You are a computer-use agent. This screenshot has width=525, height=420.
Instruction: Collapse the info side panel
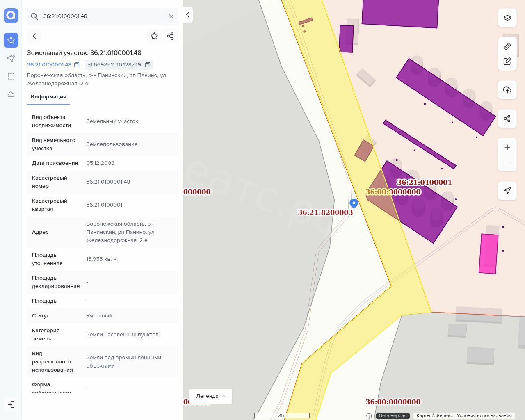pos(187,15)
